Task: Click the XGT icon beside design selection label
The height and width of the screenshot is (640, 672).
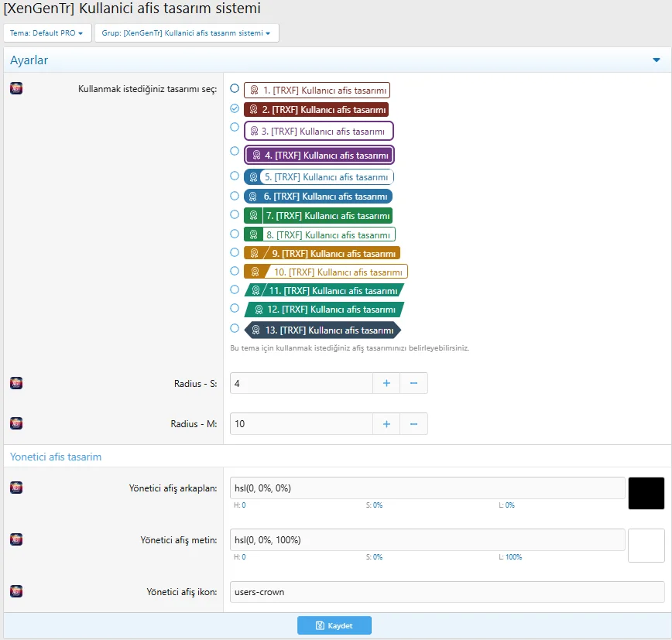Action: point(16,88)
